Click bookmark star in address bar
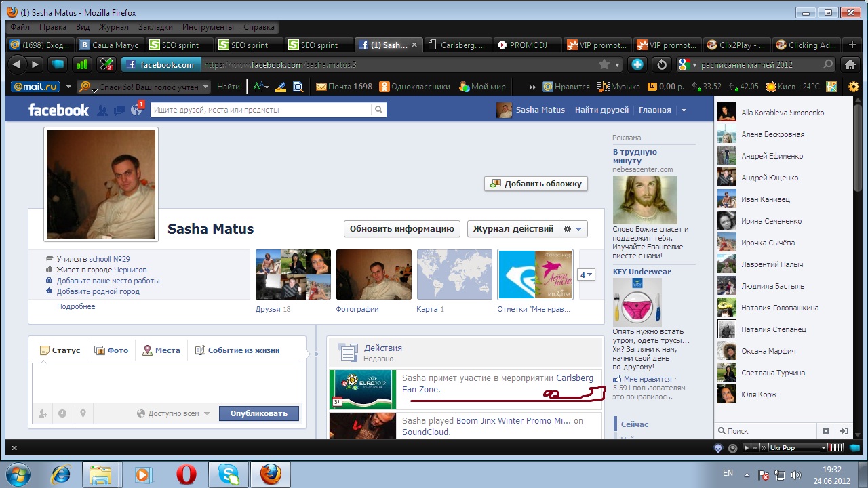The width and height of the screenshot is (868, 488). point(604,65)
